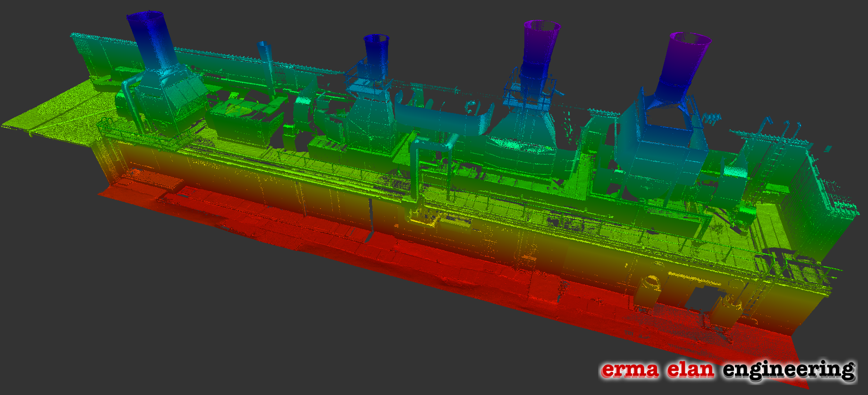The width and height of the screenshot is (868, 395).
Task: Click the word "erma" in the watermark
Action: pyautogui.click(x=630, y=370)
